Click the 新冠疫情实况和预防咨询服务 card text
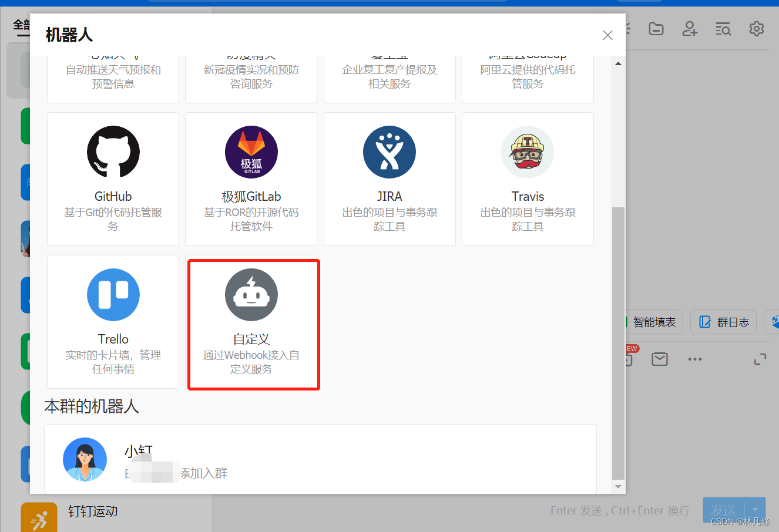 click(x=251, y=76)
